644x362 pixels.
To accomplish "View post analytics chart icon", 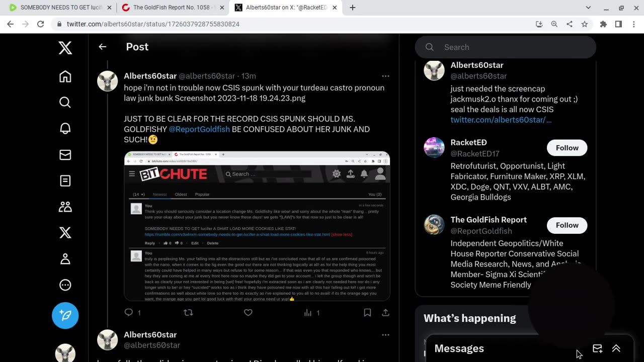I will (x=308, y=313).
